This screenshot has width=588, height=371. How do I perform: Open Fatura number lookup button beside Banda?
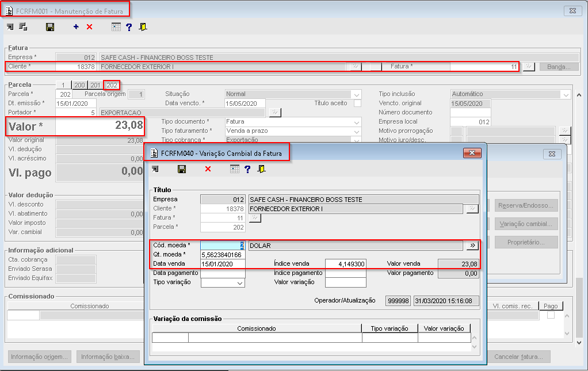pos(529,67)
